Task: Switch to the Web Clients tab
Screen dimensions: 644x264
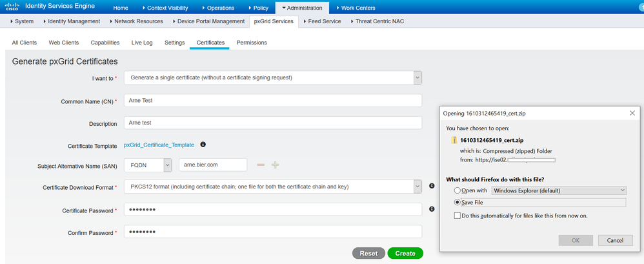Action: click(x=64, y=43)
